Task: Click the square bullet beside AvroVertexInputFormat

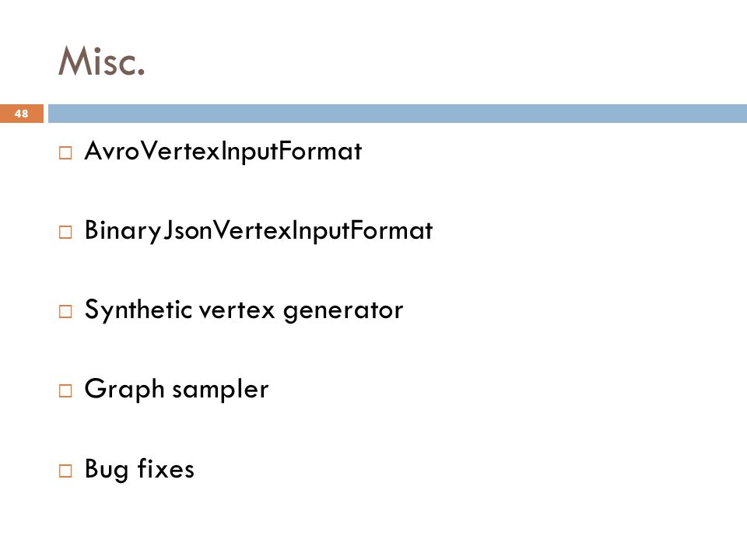Action: (65, 153)
